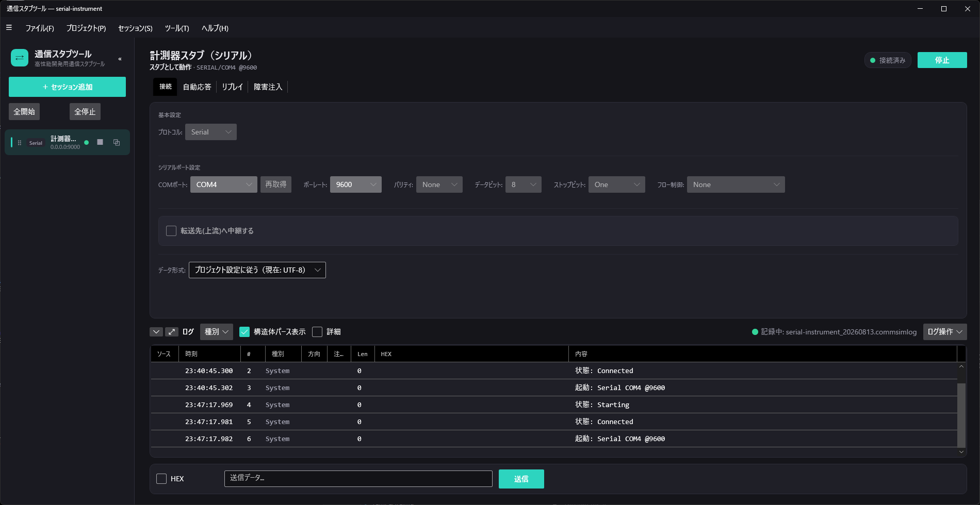Grab the session drag handle dots

(x=20, y=143)
